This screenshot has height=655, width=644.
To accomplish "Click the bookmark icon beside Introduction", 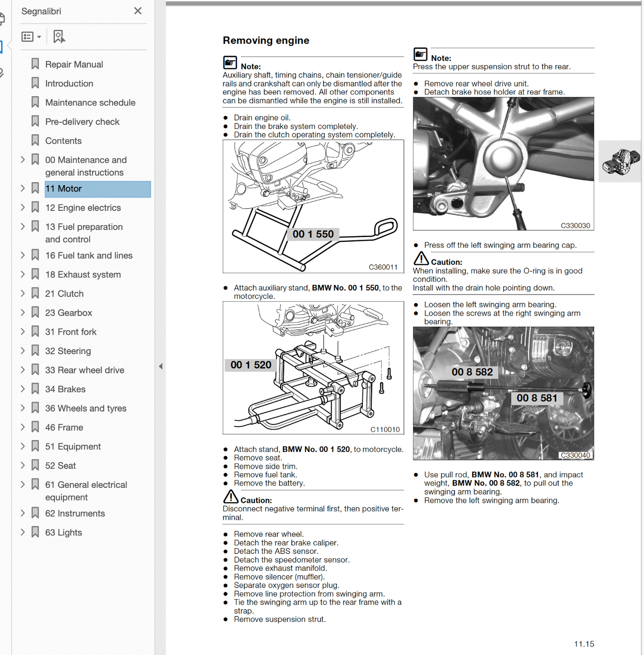I will (35, 83).
